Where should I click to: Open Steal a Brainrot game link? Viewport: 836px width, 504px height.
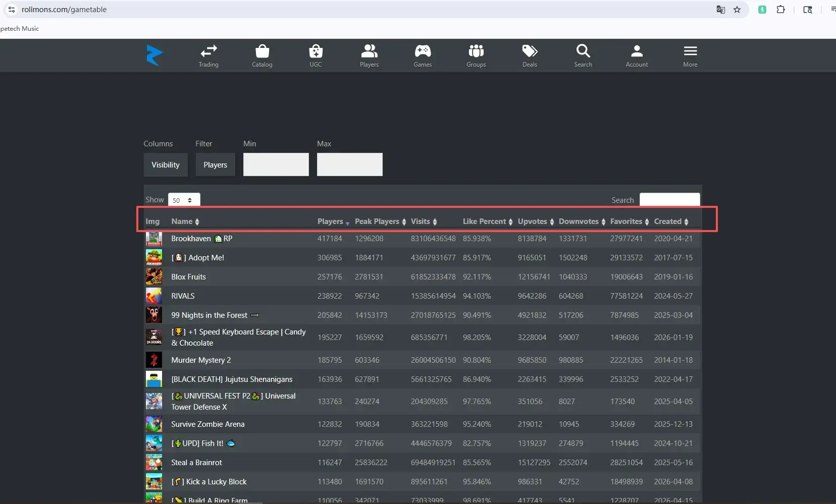click(196, 463)
